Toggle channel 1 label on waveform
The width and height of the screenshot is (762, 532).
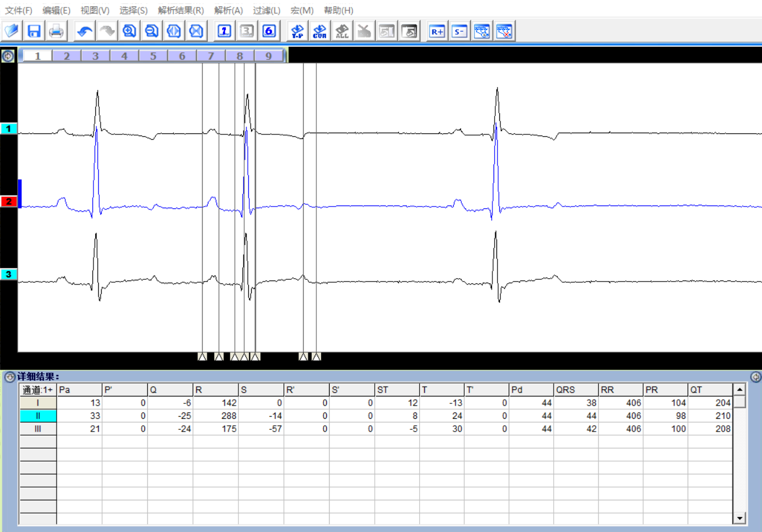9,129
